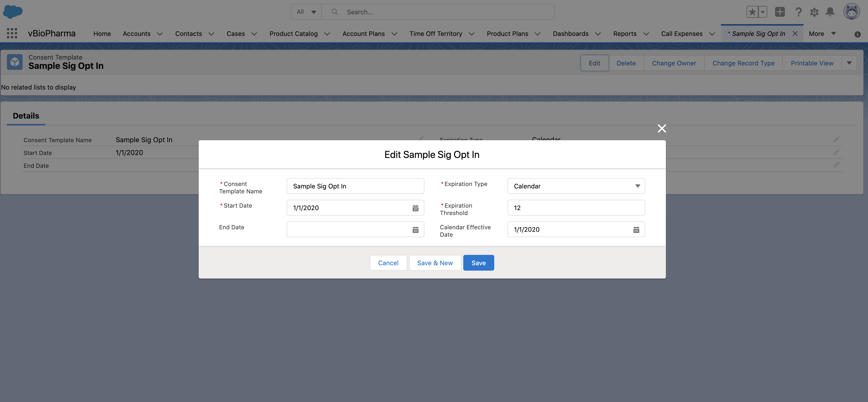Click into the Expiration Threshold field
Image resolution: width=868 pixels, height=402 pixels.
point(576,208)
